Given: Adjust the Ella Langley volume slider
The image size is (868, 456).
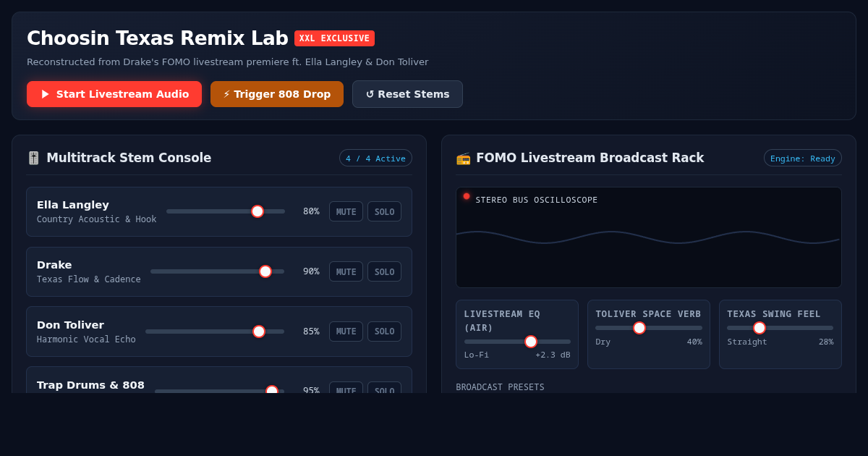Looking at the screenshot, I should [226, 211].
